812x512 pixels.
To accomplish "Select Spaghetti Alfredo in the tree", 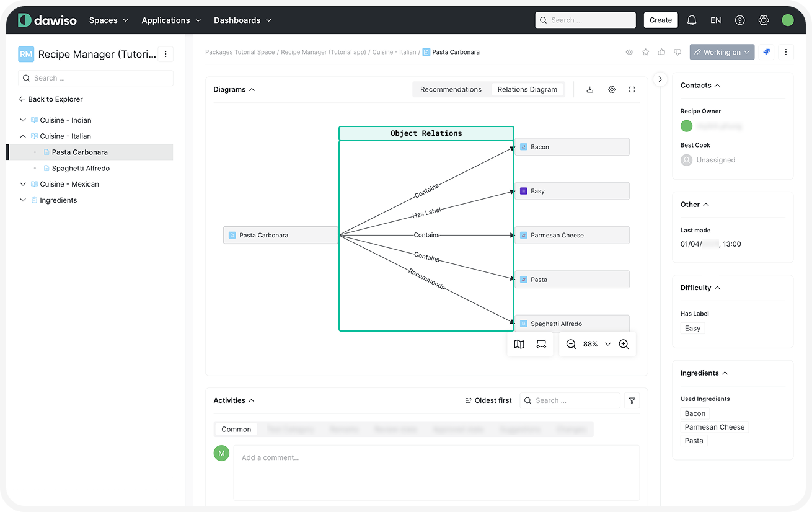I will click(81, 169).
